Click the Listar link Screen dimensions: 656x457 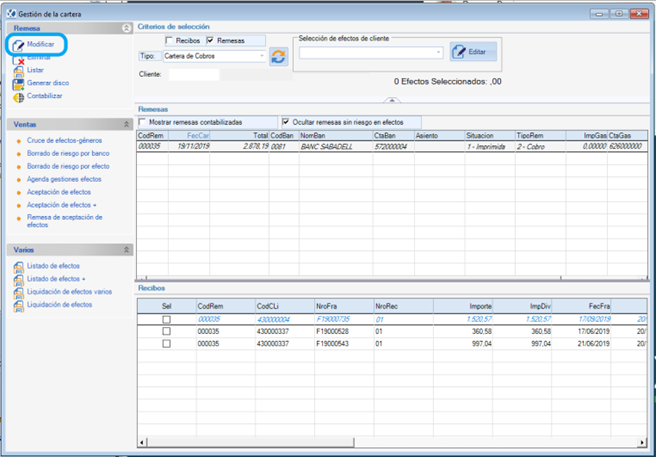[35, 70]
